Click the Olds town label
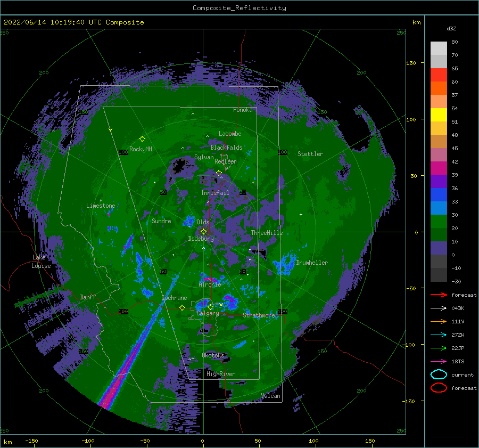The height and width of the screenshot is (448, 479). pyautogui.click(x=203, y=222)
